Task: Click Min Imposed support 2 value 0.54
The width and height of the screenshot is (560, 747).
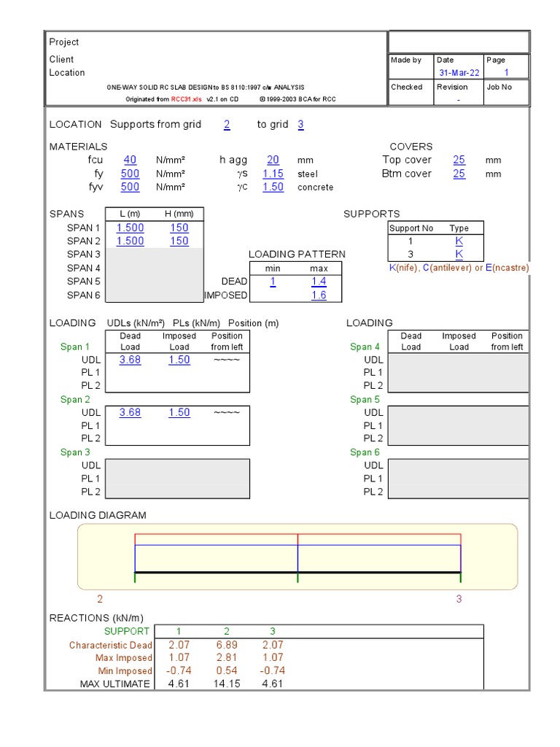Action: (x=227, y=670)
